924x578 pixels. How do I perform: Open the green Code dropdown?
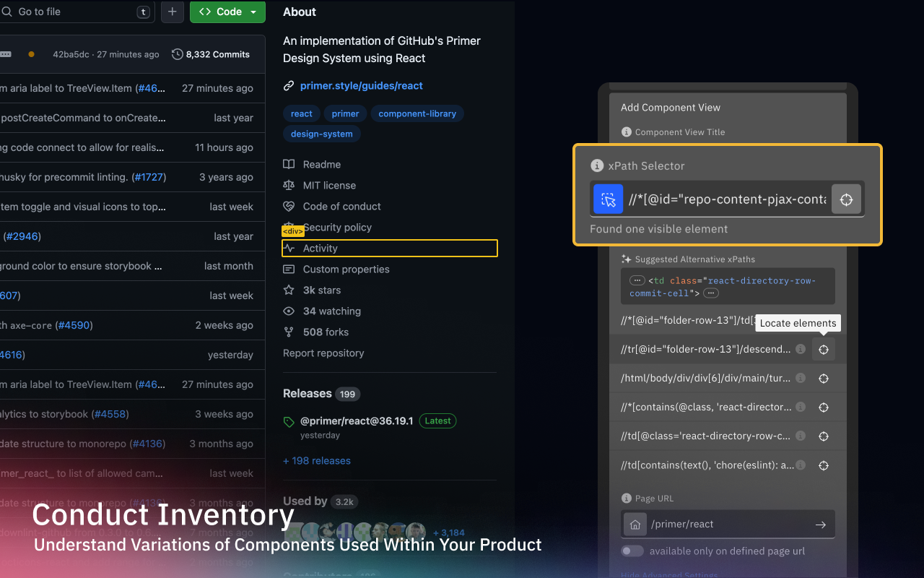click(x=227, y=12)
